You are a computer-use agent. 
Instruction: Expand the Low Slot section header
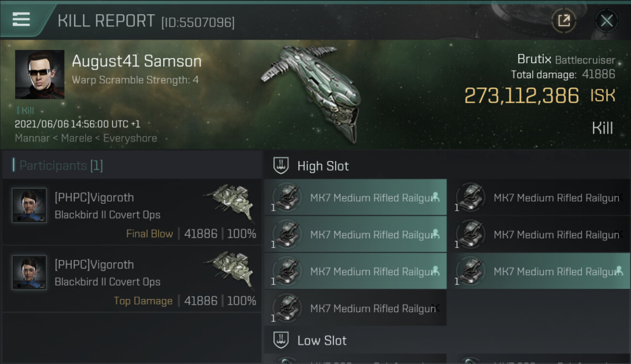(x=322, y=341)
